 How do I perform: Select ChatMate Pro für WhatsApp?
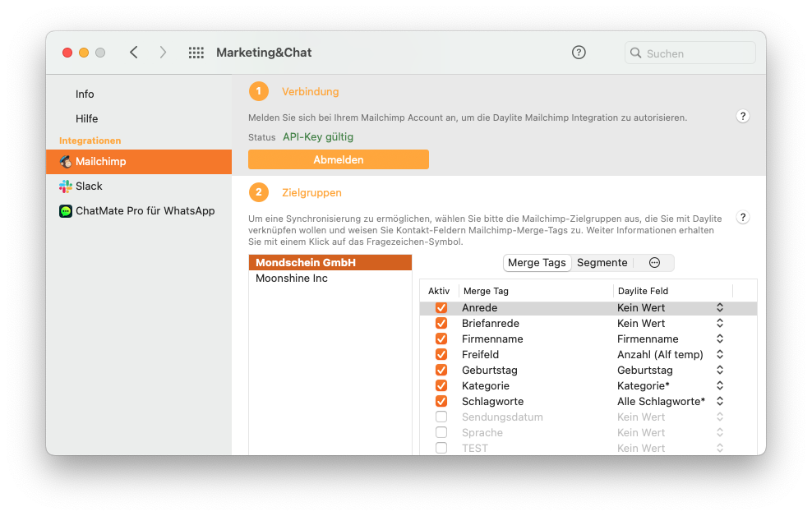[139, 211]
